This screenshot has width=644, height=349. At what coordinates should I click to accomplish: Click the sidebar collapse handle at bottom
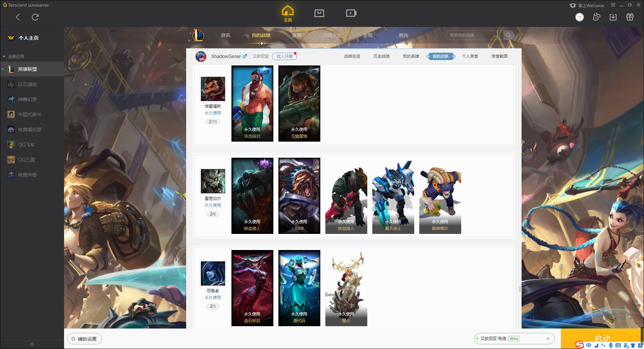coord(32,344)
